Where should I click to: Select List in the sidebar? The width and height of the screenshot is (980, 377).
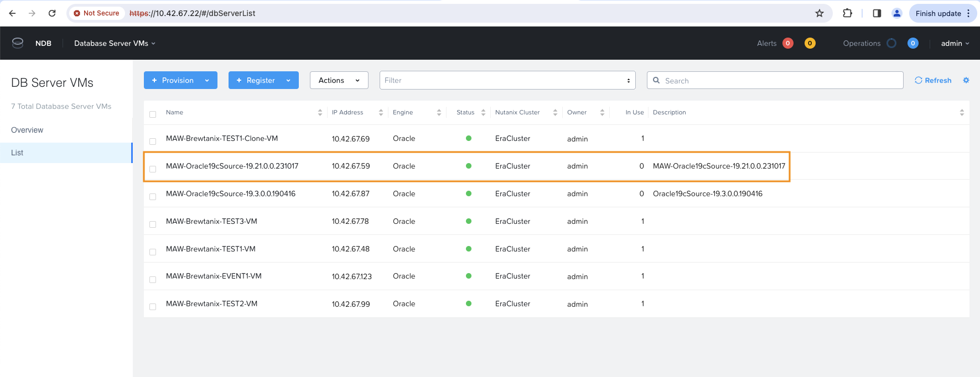pyautogui.click(x=17, y=153)
